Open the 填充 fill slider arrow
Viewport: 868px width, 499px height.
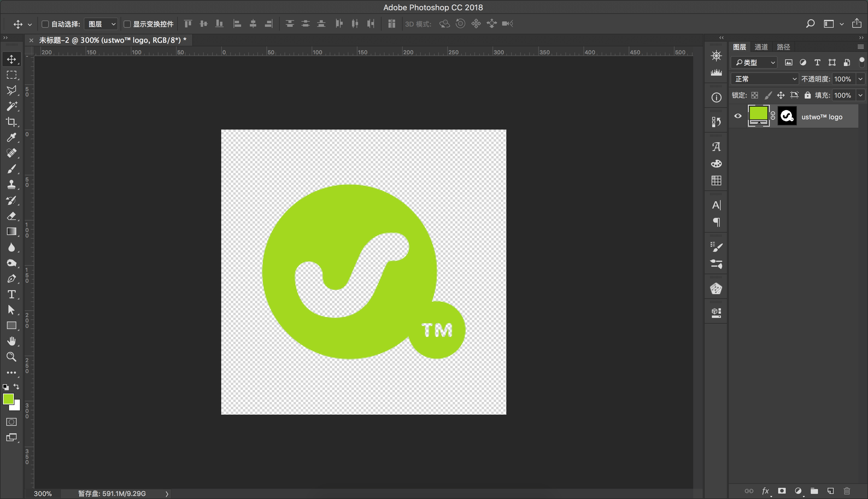(860, 95)
